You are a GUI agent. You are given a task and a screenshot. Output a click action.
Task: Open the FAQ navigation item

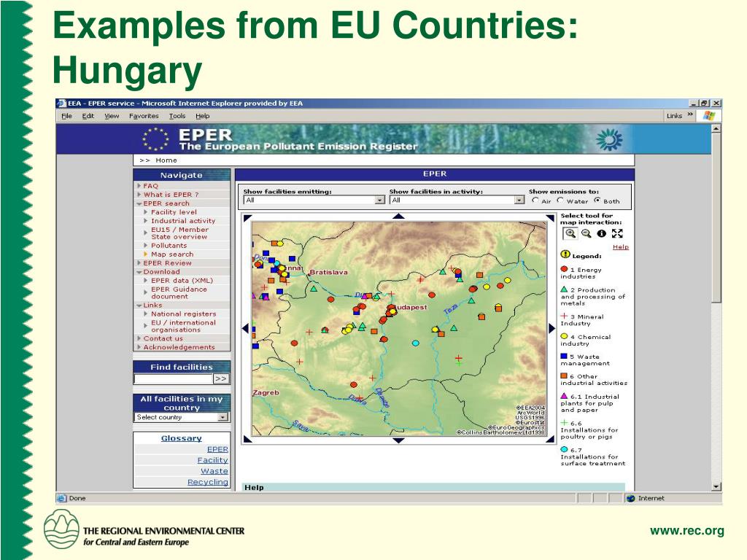[150, 186]
